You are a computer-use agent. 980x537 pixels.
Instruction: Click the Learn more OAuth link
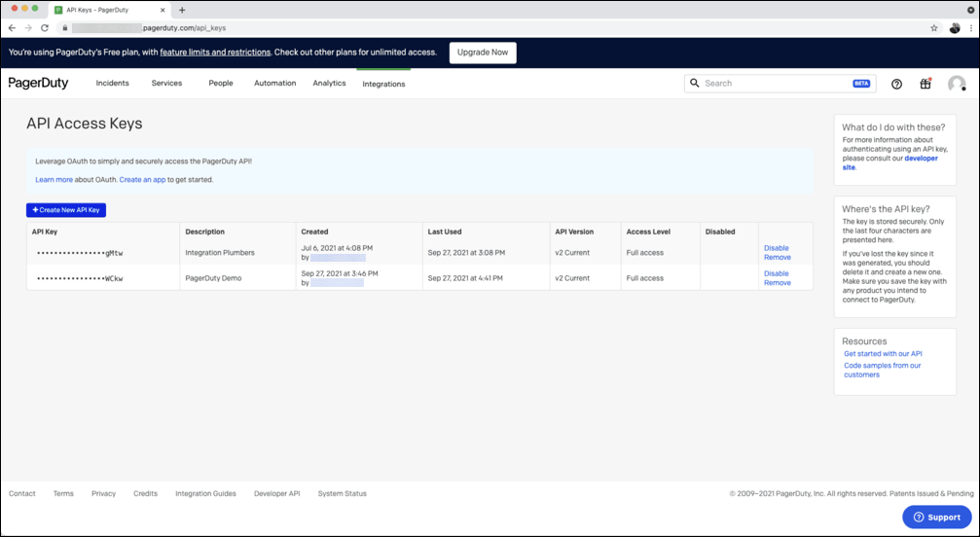click(54, 180)
